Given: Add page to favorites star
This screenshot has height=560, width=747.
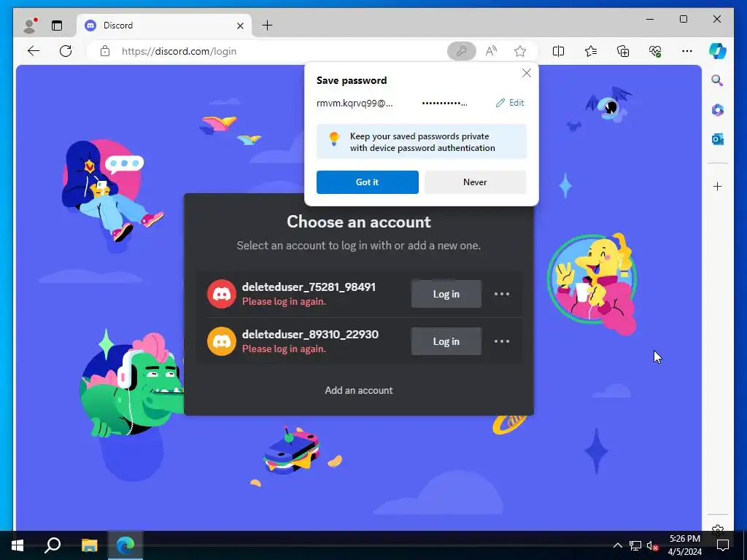Looking at the screenshot, I should [x=519, y=51].
